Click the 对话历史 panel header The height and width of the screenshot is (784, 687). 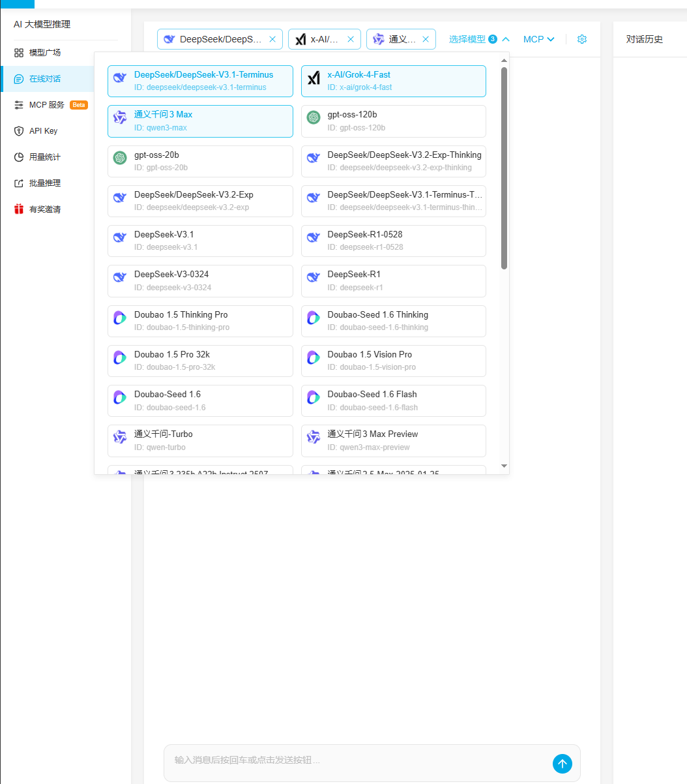(645, 39)
